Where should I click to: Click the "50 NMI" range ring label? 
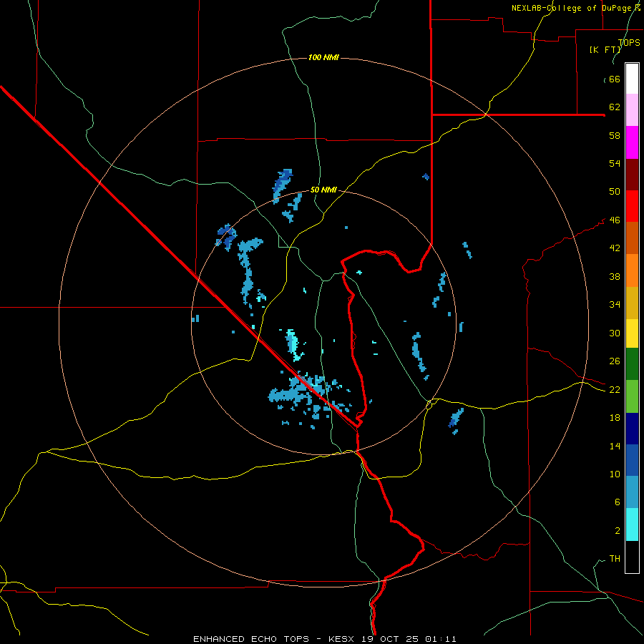click(323, 190)
